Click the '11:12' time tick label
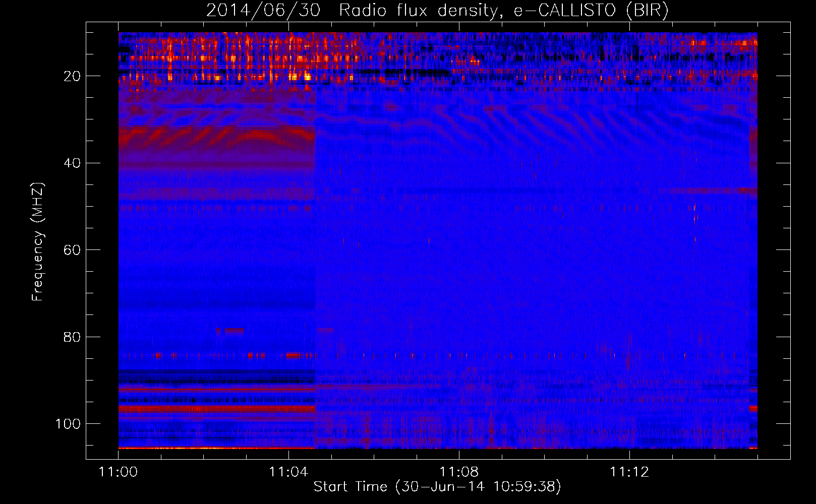Image resolution: width=816 pixels, height=504 pixels. pyautogui.click(x=629, y=472)
